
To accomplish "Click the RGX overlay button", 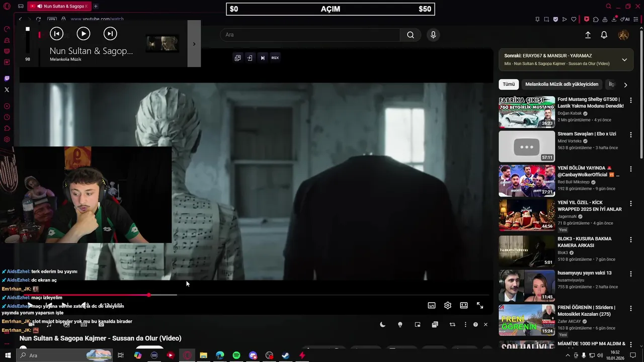I will 275,58.
